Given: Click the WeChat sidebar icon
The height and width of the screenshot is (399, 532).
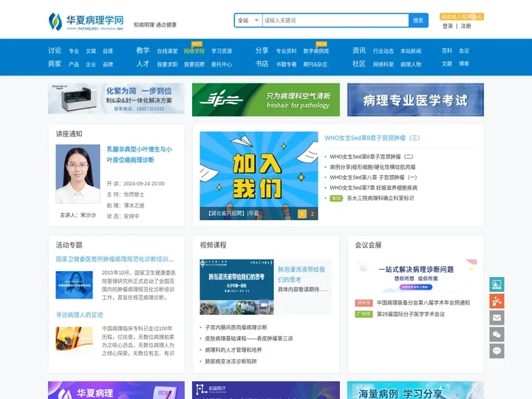Looking at the screenshot, I should click(x=497, y=335).
